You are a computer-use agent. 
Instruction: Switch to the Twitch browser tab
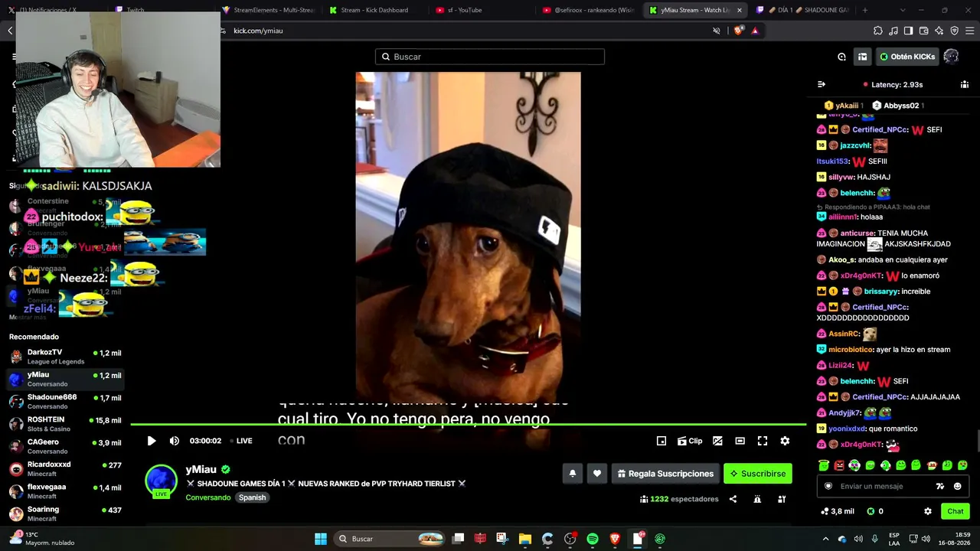click(x=159, y=10)
